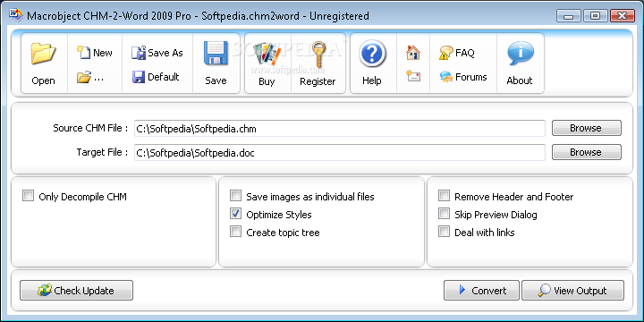Browse for the Source CHM File
This screenshot has width=644, height=322.
click(x=586, y=128)
